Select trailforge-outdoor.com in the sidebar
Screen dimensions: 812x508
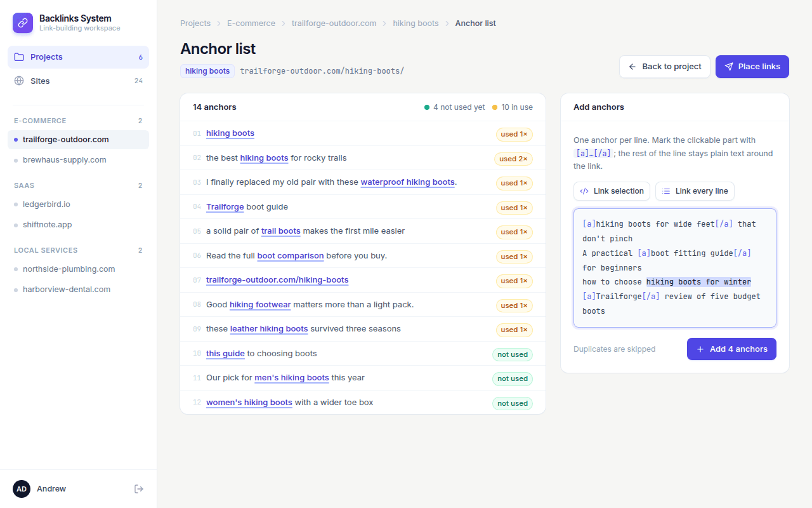click(x=79, y=140)
